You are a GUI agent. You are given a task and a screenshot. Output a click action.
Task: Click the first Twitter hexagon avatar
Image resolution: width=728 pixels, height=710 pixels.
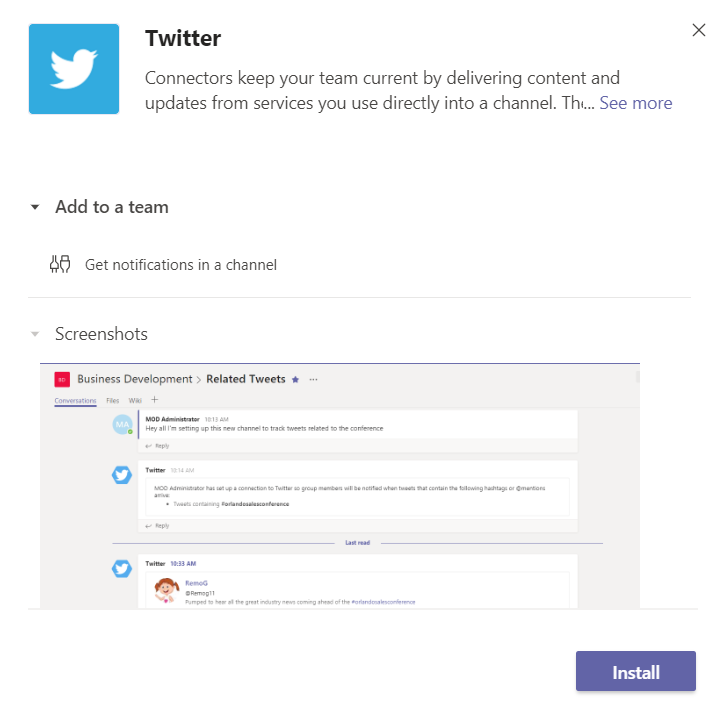pos(122,475)
